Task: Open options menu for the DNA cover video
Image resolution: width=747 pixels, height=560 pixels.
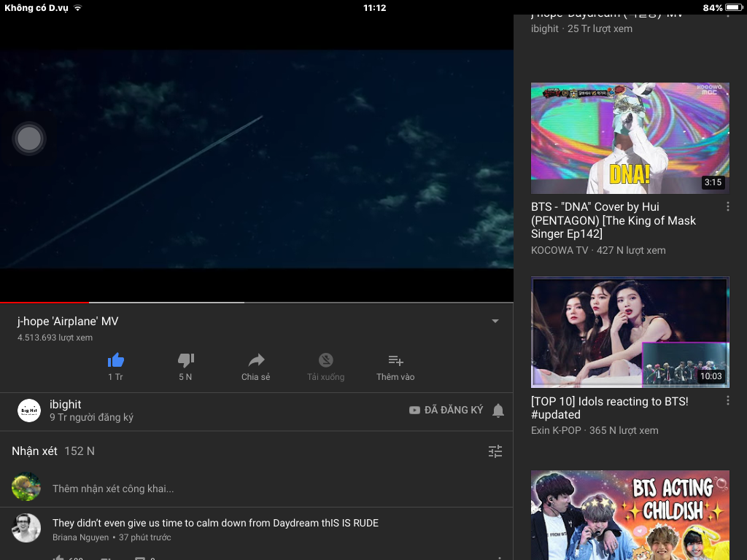Action: click(x=727, y=207)
